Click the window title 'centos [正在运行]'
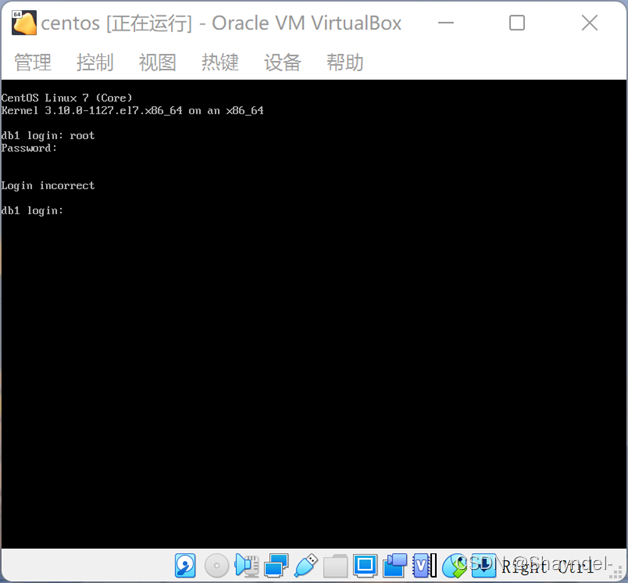Viewport: 628px width, 583px height. click(x=117, y=23)
